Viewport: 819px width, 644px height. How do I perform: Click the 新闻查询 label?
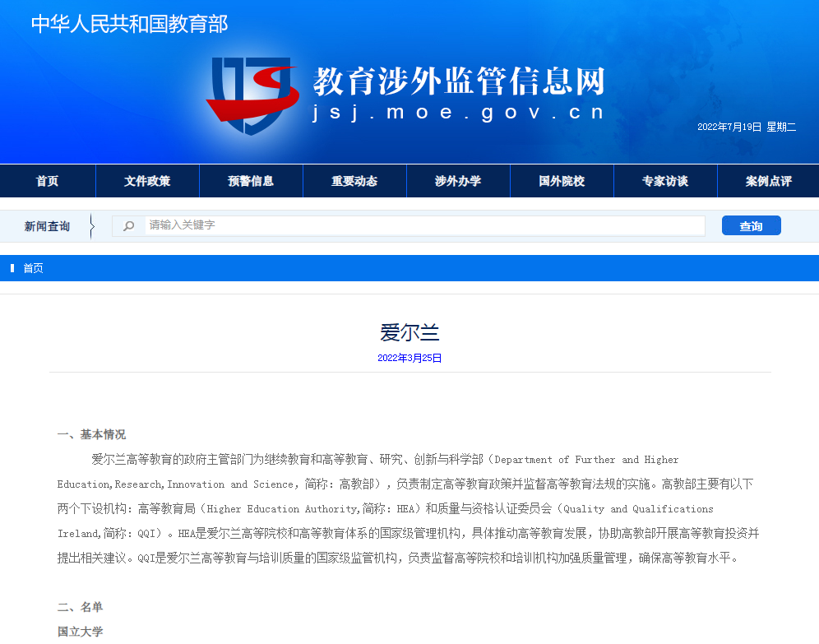tap(47, 226)
